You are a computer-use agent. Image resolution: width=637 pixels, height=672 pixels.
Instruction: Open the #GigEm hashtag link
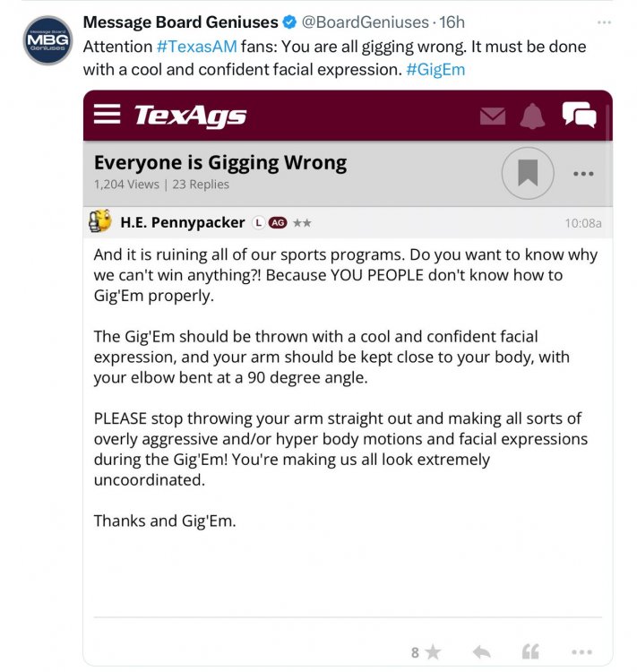point(435,69)
